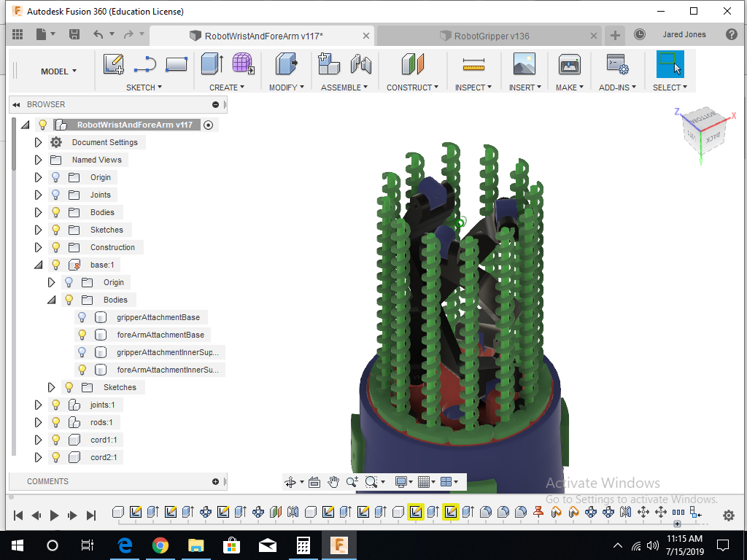Select the Create Form tool

[x=243, y=64]
